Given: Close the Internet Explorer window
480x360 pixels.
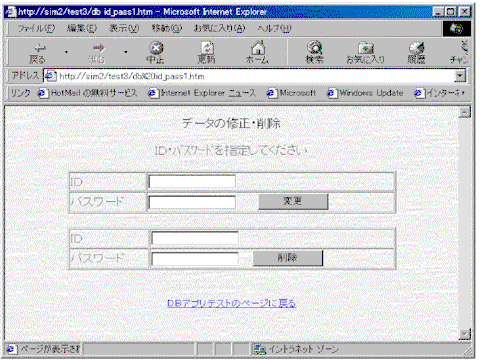Looking at the screenshot, I should pos(465,12).
